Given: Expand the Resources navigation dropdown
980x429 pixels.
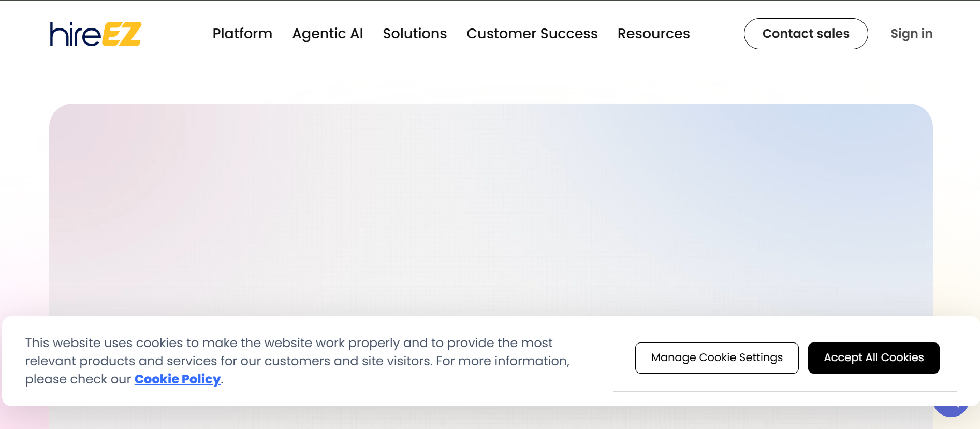Looking at the screenshot, I should pos(653,34).
